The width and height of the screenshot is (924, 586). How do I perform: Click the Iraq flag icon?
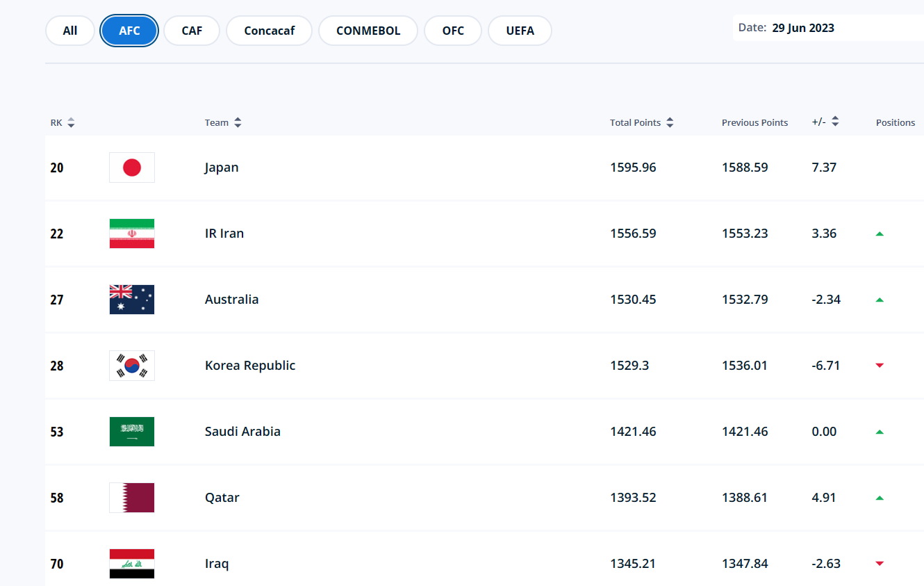[132, 564]
